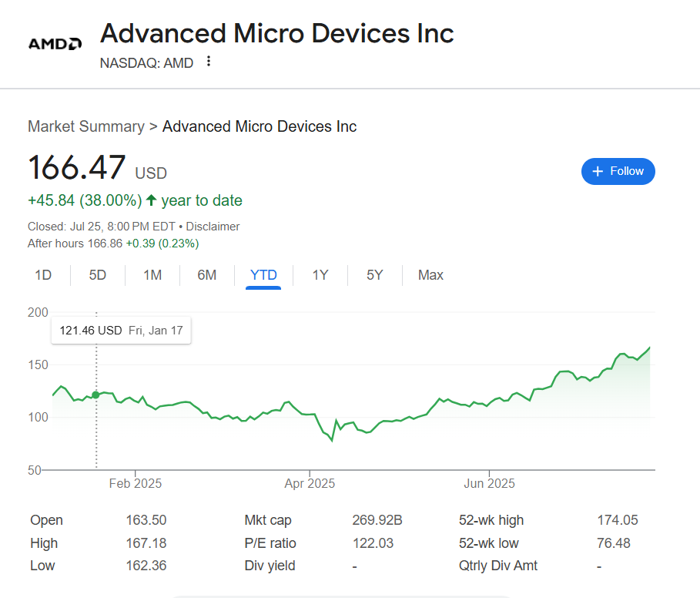The height and width of the screenshot is (598, 700).
Task: Open the three-dot more options menu
Action: [209, 61]
